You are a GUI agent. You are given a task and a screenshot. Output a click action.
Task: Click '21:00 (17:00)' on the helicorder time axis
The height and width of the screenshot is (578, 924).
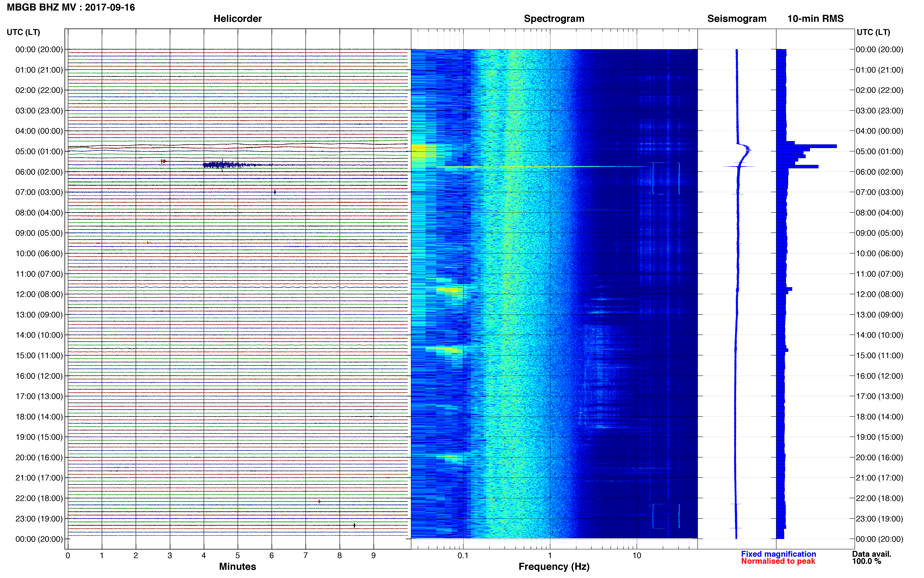click(x=39, y=478)
